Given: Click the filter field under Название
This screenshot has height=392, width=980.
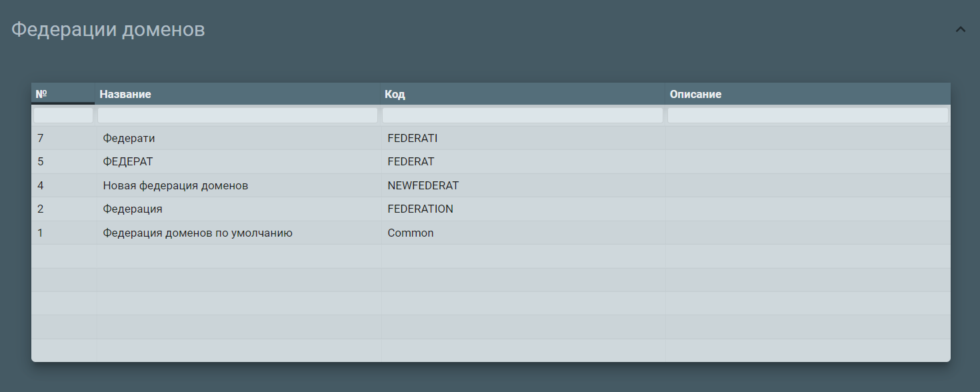Looking at the screenshot, I should point(237,115).
